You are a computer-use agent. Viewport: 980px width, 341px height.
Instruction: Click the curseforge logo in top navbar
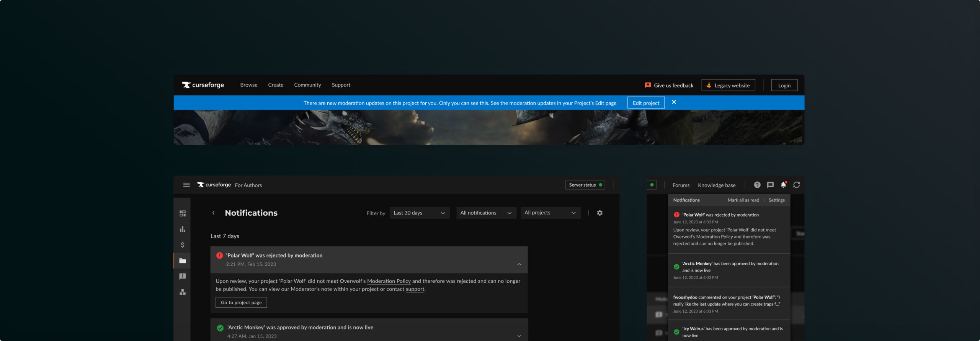point(203,85)
